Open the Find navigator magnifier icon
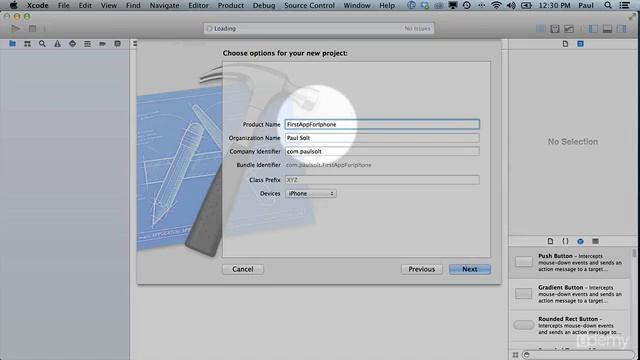Viewport: 640px width, 360px height. [x=42, y=44]
